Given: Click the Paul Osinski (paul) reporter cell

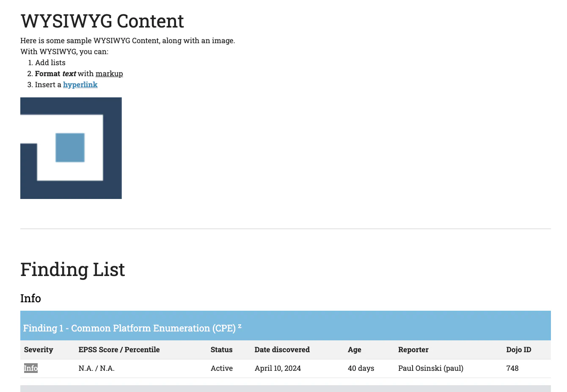Looking at the screenshot, I should pos(430,368).
